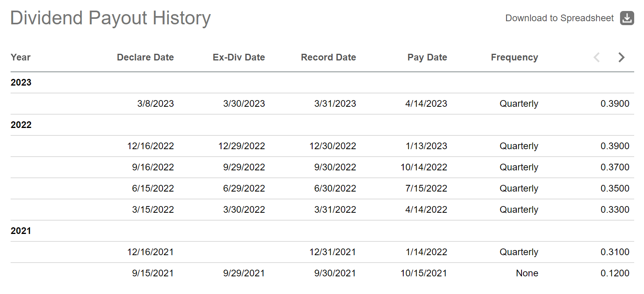644x294 pixels.
Task: Select the Pay Date column header
Action: pos(427,57)
